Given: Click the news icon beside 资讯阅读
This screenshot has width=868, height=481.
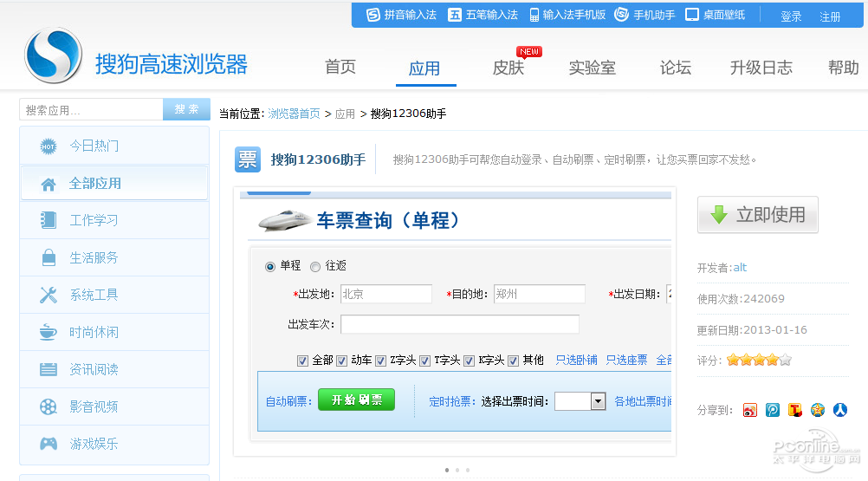Looking at the screenshot, I should pos(49,369).
